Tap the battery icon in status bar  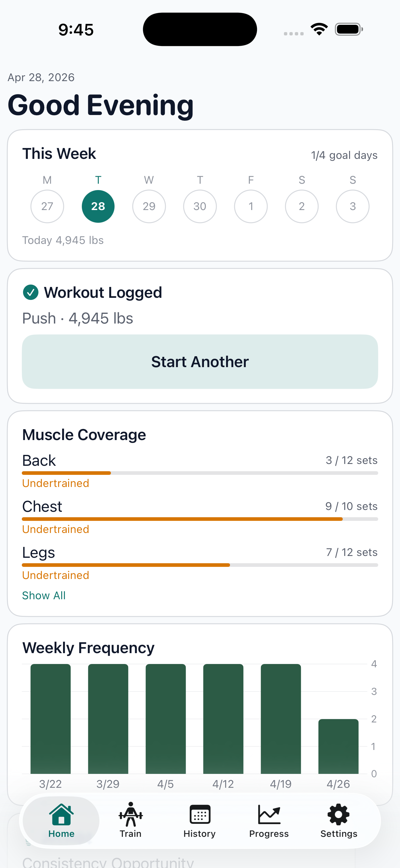(x=347, y=29)
